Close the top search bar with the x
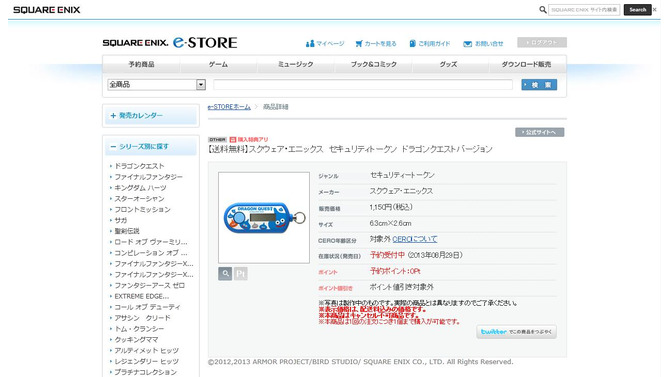The width and height of the screenshot is (670, 377). (655, 9)
